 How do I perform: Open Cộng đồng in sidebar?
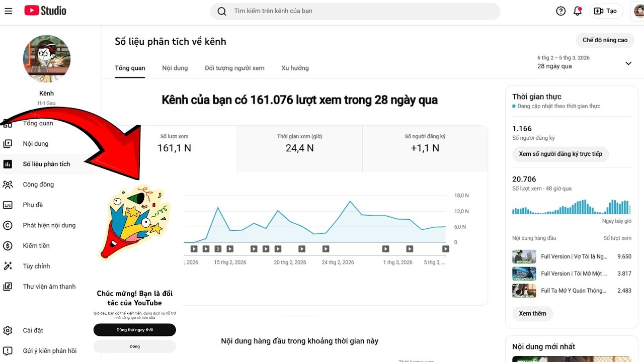[38, 185]
